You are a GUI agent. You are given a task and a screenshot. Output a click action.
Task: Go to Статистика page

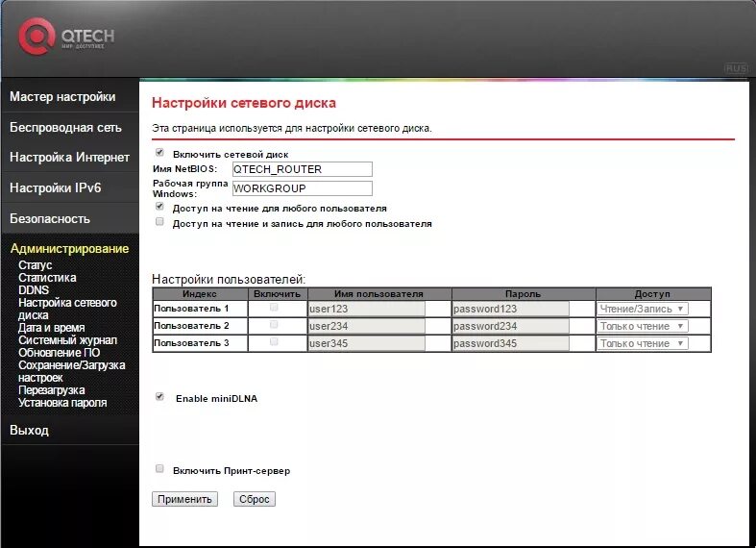pos(47,278)
